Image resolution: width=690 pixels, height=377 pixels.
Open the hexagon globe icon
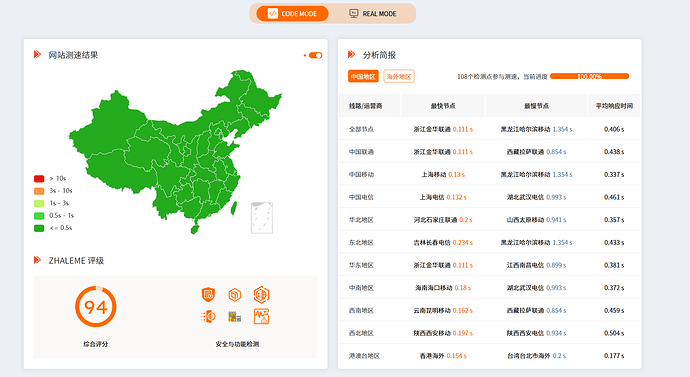click(x=261, y=294)
